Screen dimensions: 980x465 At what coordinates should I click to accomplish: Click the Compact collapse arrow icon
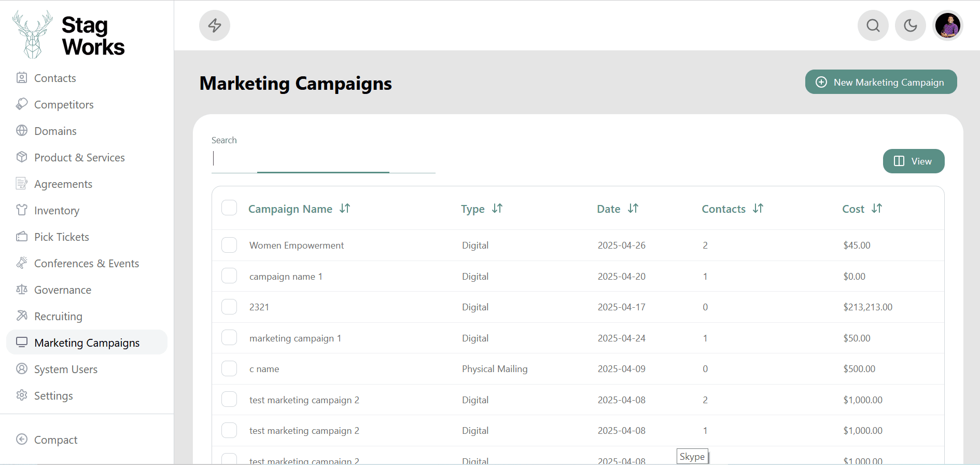click(x=22, y=440)
